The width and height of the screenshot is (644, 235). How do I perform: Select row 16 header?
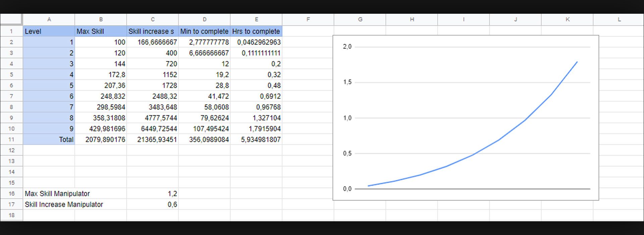point(11,193)
